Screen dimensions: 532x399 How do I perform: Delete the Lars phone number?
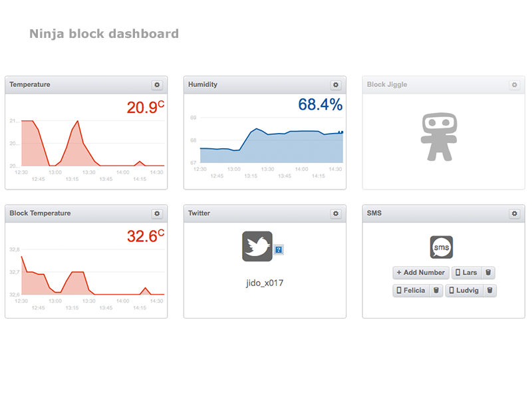coord(488,273)
